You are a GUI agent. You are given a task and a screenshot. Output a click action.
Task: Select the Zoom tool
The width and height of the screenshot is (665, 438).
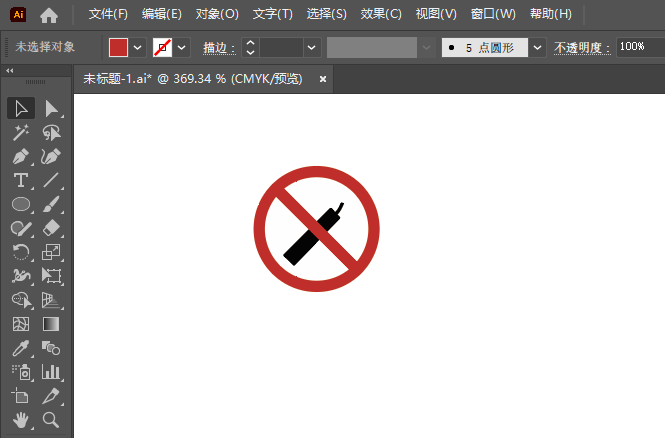[51, 420]
